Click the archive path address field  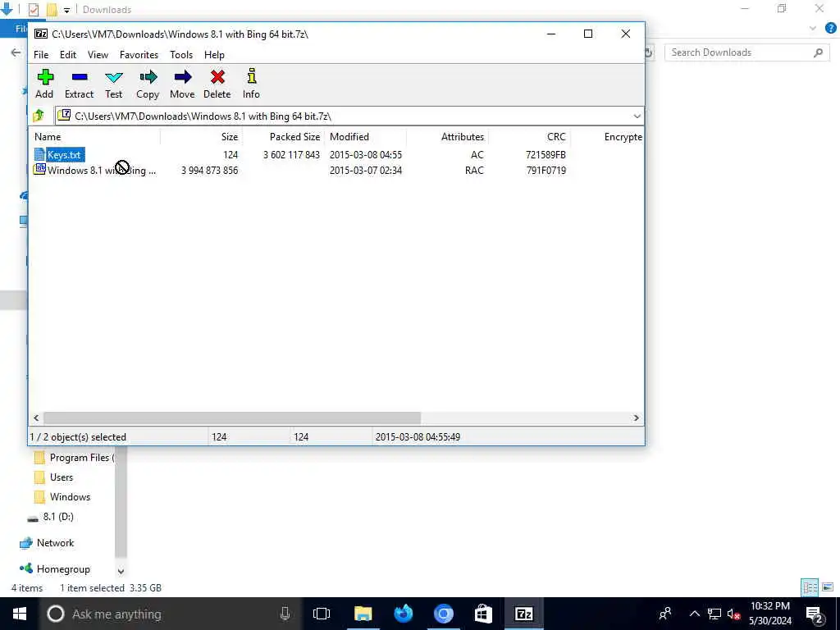pos(343,116)
